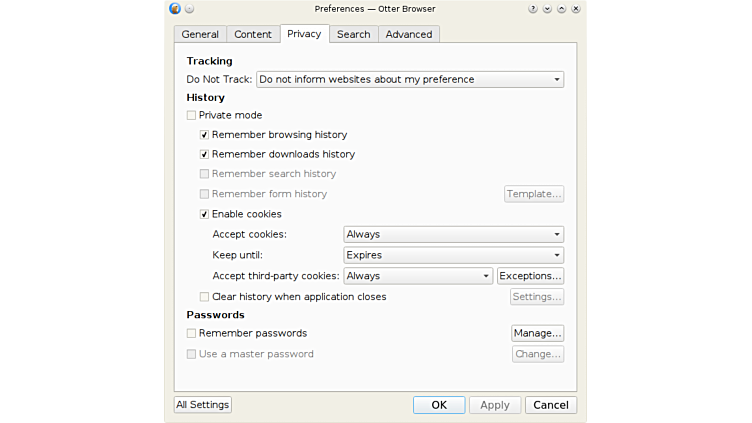
Task: Check the Remember passwords option
Action: (192, 333)
